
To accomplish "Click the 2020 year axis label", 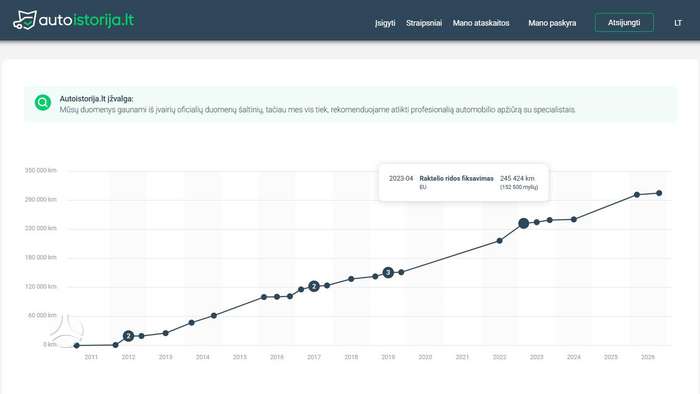I will [x=425, y=357].
